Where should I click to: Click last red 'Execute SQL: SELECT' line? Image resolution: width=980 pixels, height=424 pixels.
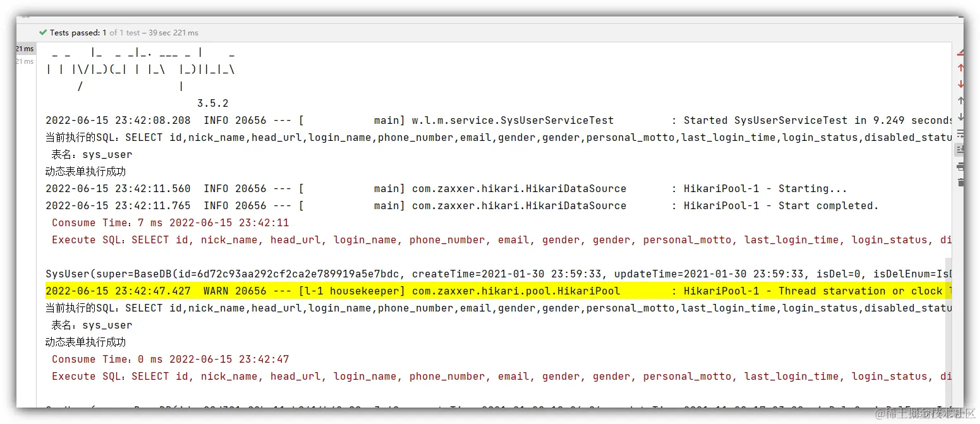click(x=502, y=376)
